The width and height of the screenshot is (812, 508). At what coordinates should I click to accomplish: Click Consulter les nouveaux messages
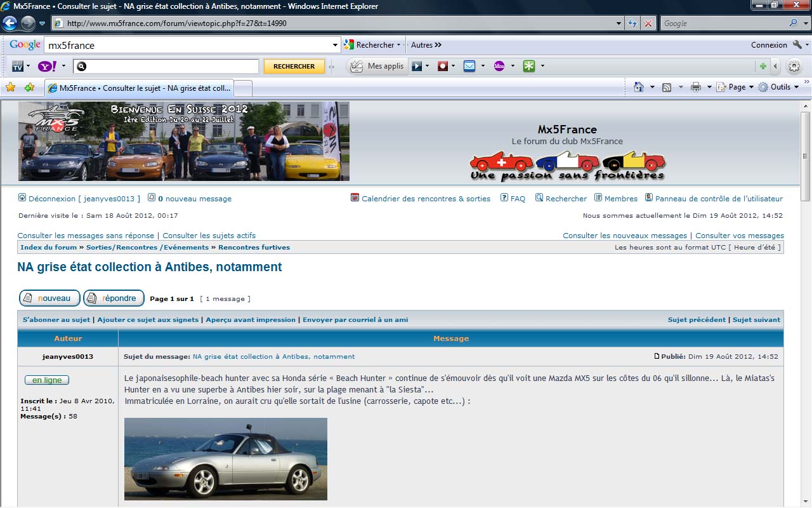[x=625, y=236]
